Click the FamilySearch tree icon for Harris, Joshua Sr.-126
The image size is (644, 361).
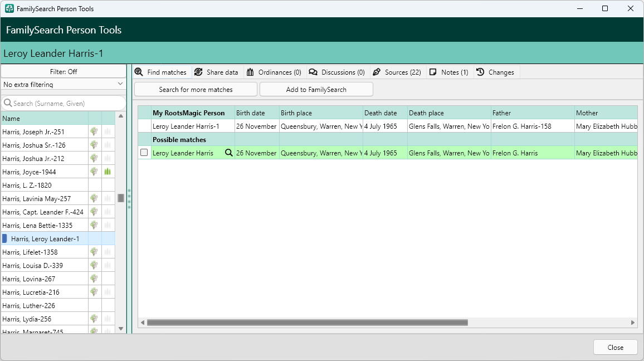tap(95, 145)
